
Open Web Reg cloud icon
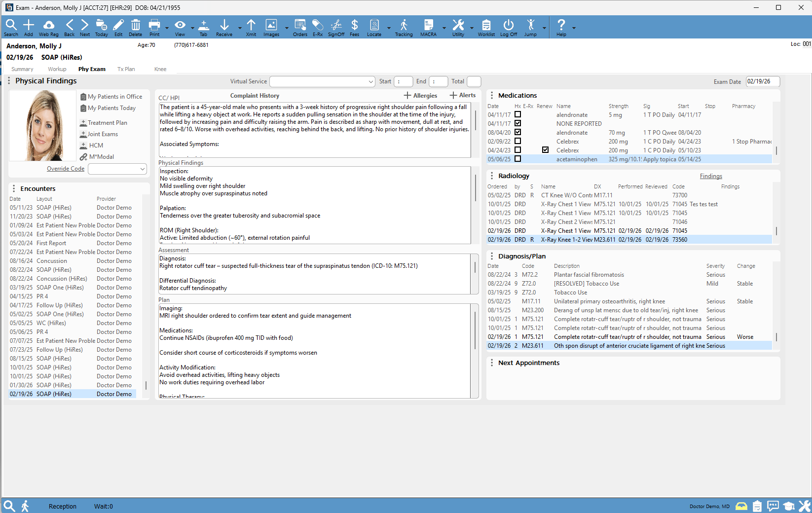click(48, 28)
